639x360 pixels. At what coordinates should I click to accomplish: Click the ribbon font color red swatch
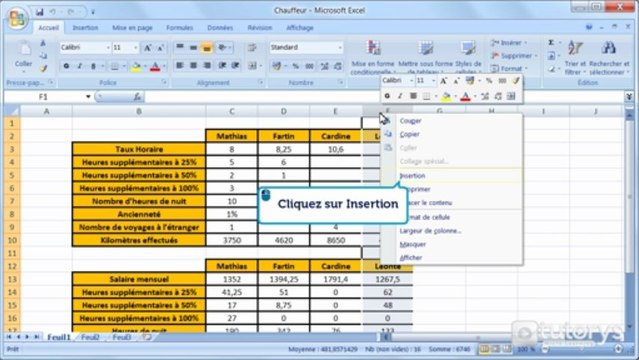[x=155, y=66]
